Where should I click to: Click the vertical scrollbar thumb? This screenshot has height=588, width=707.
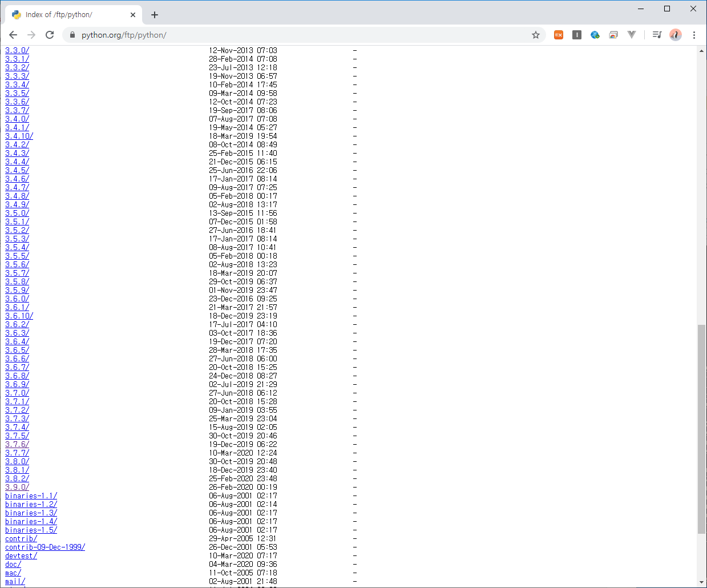click(x=701, y=429)
